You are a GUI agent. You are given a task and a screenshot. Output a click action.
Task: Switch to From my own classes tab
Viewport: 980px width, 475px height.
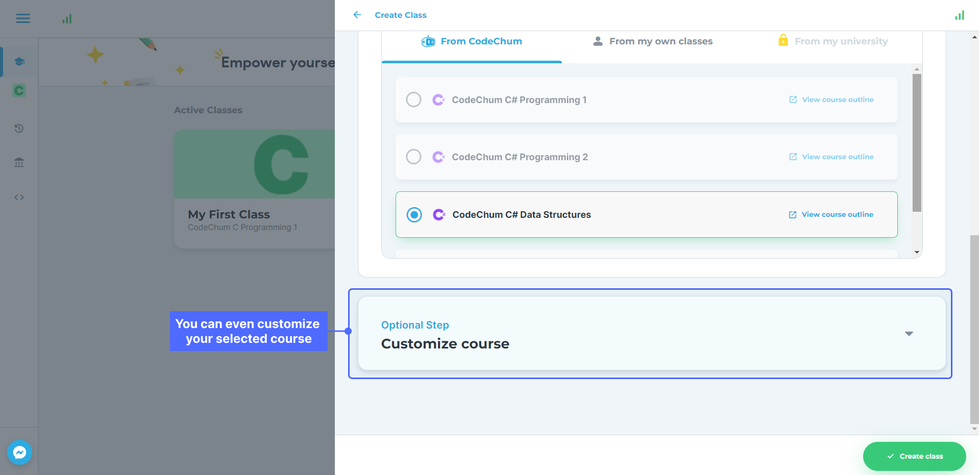[x=653, y=41]
